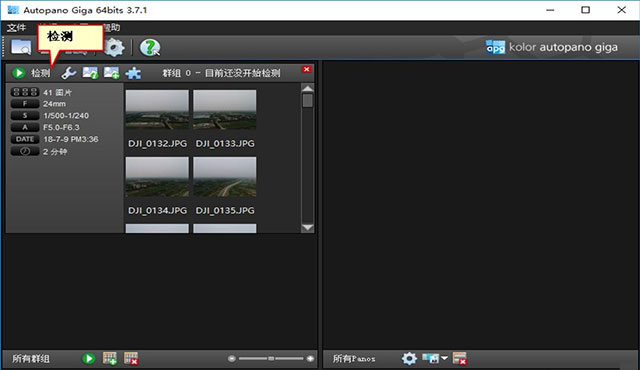The width and height of the screenshot is (640, 370).
Task: Click the help question mark icon
Action: (x=150, y=47)
